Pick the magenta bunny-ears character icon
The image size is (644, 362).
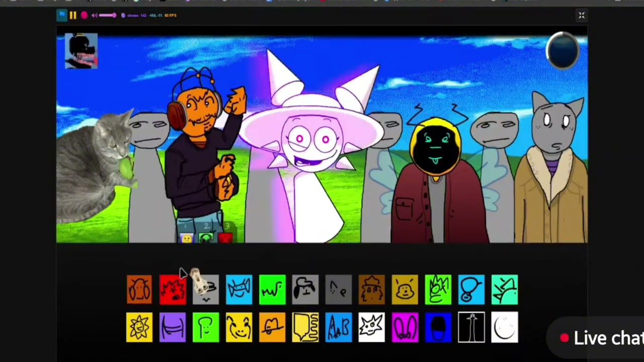[x=405, y=327]
